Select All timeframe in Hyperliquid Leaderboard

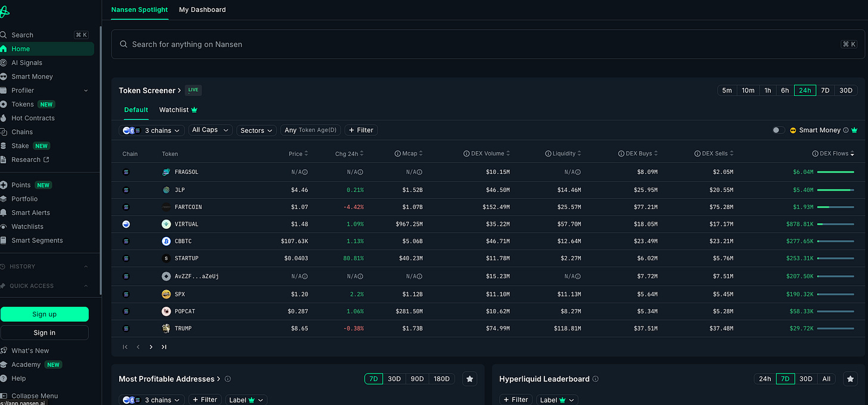(x=826, y=379)
